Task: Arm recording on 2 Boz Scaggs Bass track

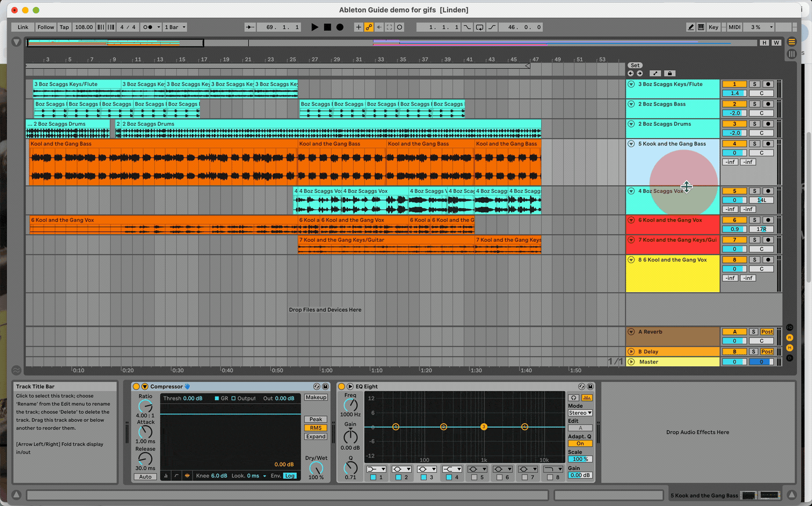Action: (768, 104)
